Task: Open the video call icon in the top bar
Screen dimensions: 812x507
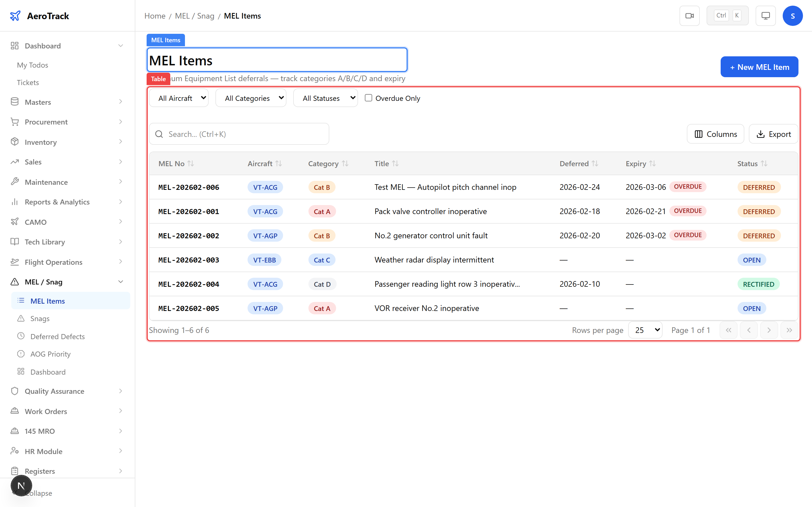Action: click(x=690, y=15)
